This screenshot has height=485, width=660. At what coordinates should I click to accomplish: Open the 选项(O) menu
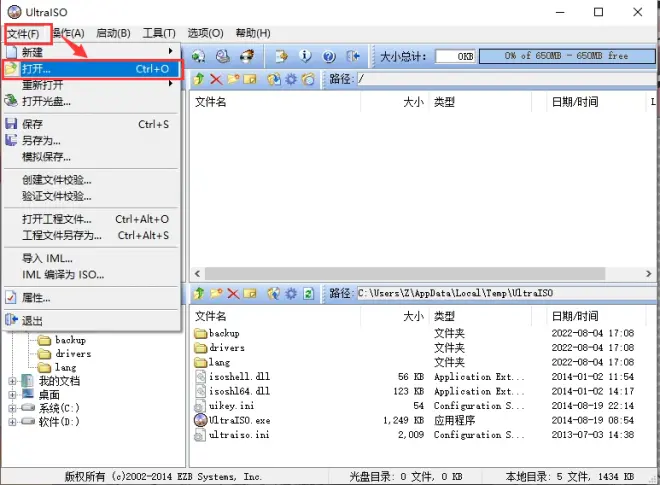pos(205,33)
